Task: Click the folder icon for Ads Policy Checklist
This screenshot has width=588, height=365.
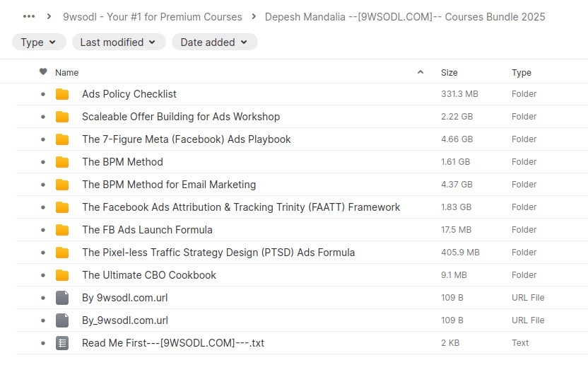Action: pos(62,94)
